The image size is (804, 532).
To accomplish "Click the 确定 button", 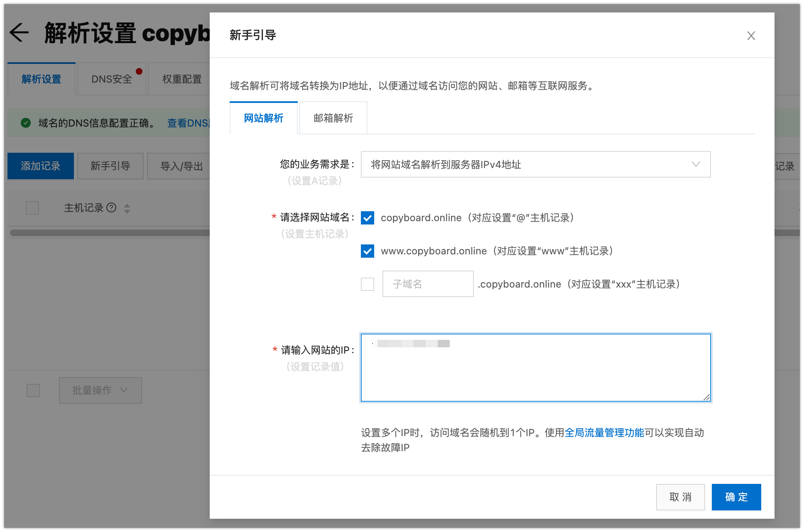I will coord(736,497).
